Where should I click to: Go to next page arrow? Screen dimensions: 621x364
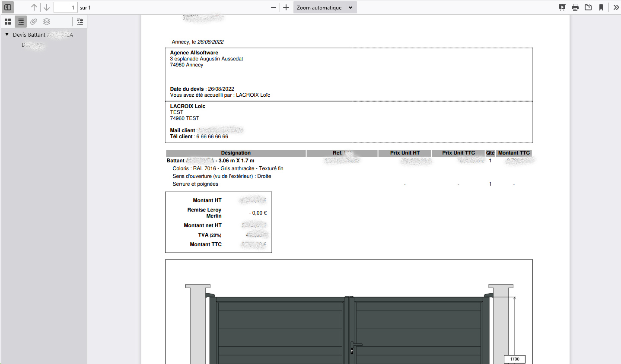click(47, 7)
